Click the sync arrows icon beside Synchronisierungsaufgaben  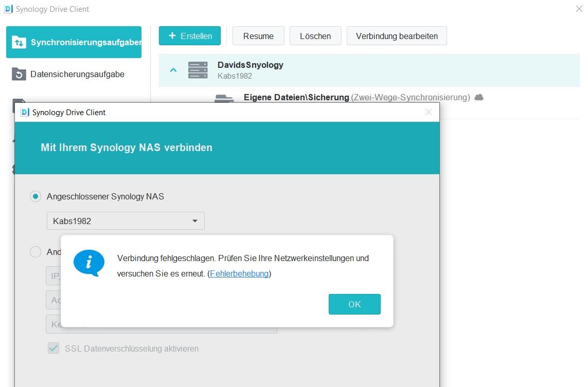click(19, 42)
